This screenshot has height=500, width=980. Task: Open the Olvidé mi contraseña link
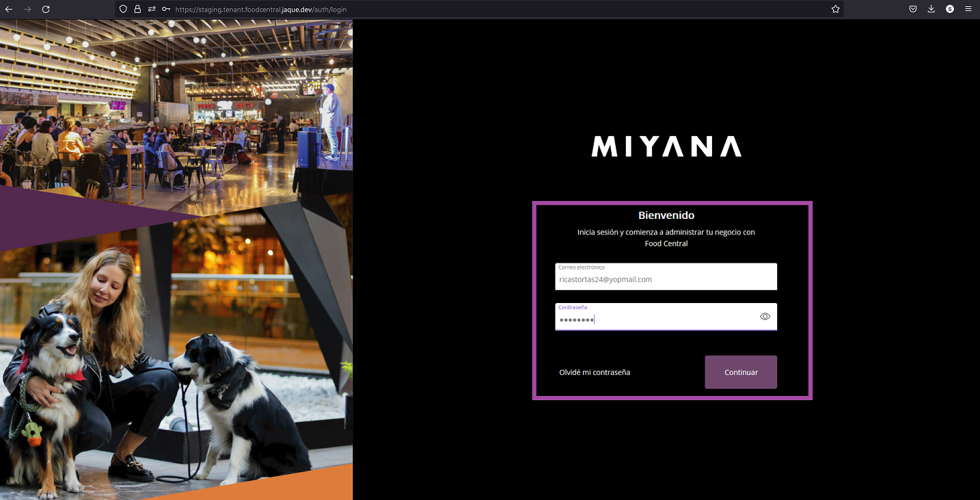[595, 373]
